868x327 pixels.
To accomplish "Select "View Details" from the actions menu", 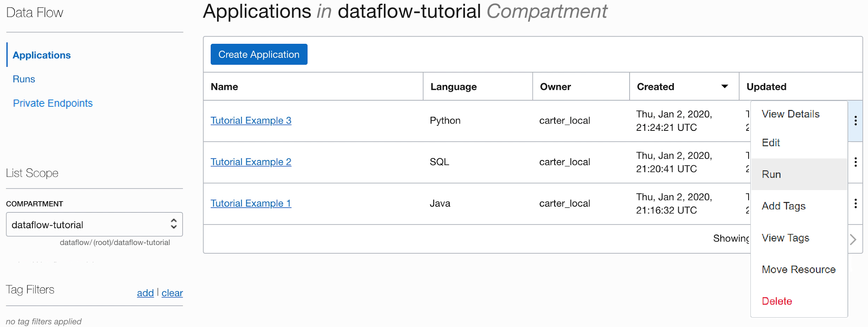I will coord(790,114).
